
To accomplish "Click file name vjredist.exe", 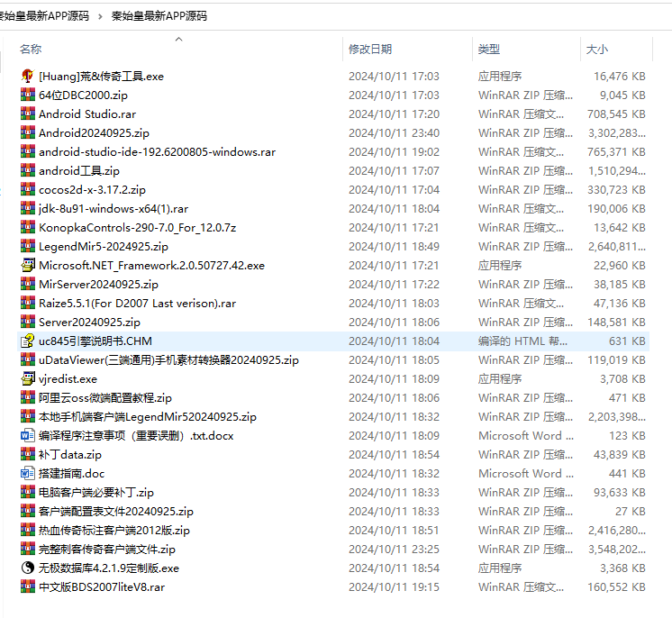I will [68, 379].
